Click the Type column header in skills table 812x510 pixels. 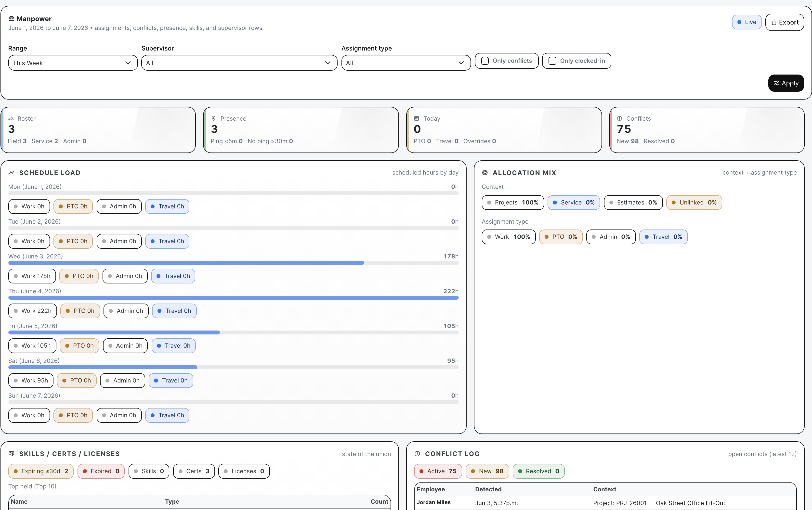pos(172,502)
